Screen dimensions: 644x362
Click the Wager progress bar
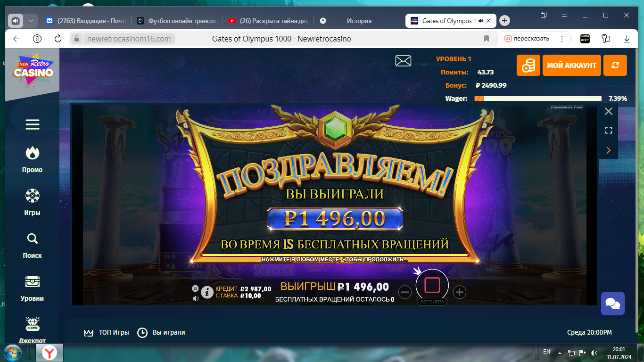[538, 99]
